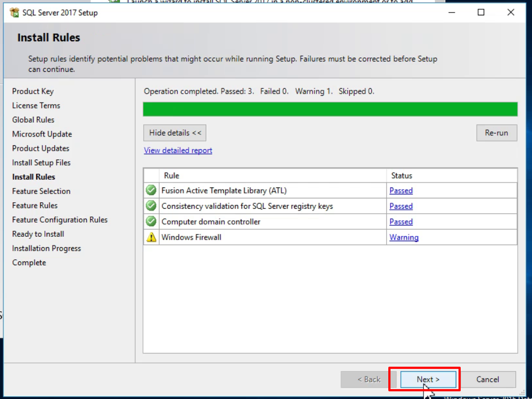Select Global Rules step in sidebar
Viewport: 532px width, 399px height.
pyautogui.click(x=33, y=119)
